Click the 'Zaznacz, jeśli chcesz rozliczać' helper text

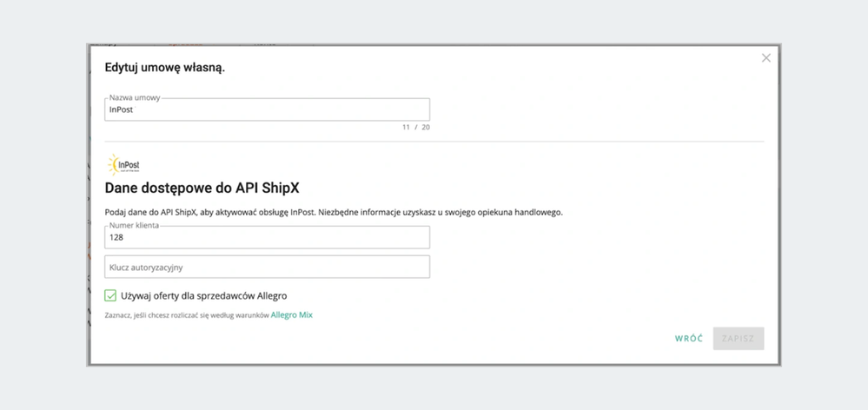pos(187,315)
